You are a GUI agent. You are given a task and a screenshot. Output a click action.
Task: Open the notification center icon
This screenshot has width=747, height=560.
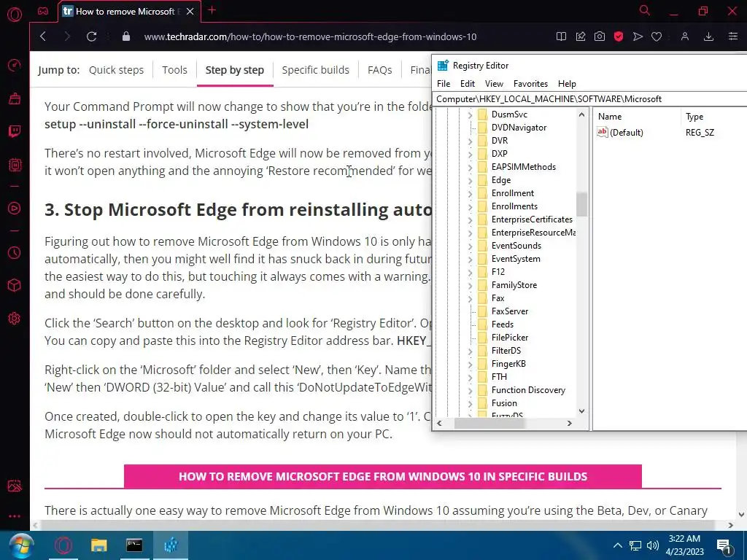click(724, 545)
